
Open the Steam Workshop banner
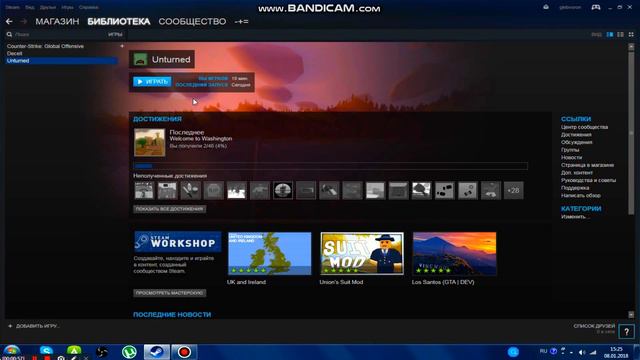(178, 242)
